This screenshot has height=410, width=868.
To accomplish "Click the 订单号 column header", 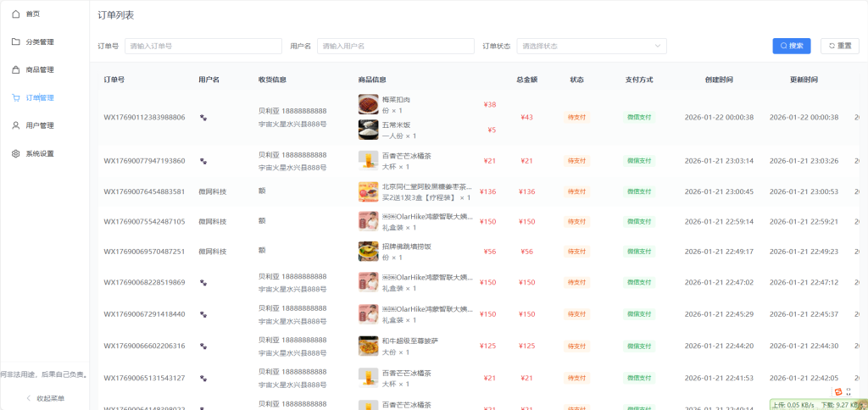I will pos(114,80).
